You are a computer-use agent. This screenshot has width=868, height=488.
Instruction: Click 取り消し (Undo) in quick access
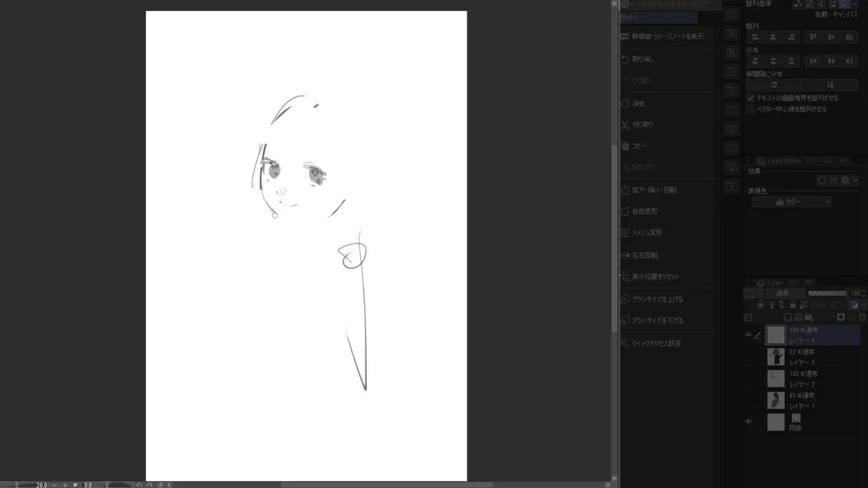tap(669, 59)
